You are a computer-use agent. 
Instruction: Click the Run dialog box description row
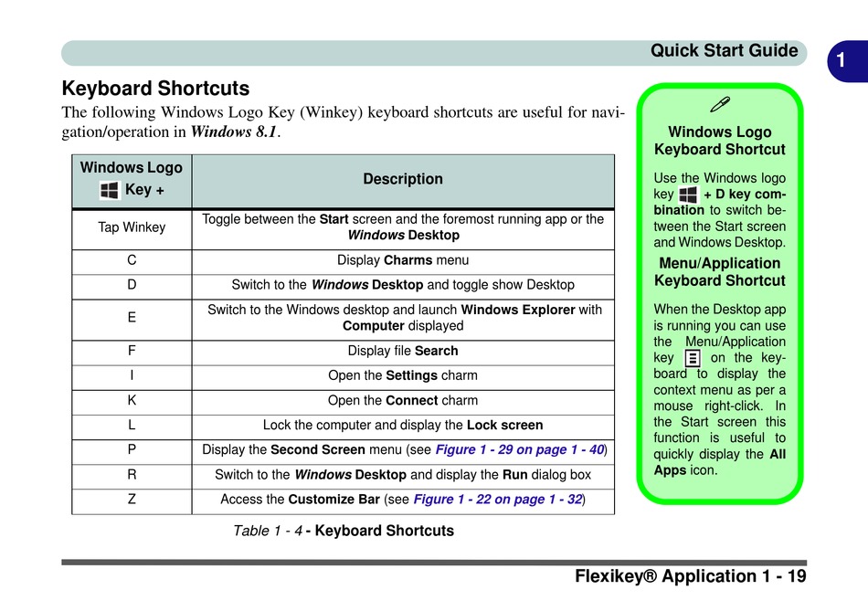click(x=403, y=477)
